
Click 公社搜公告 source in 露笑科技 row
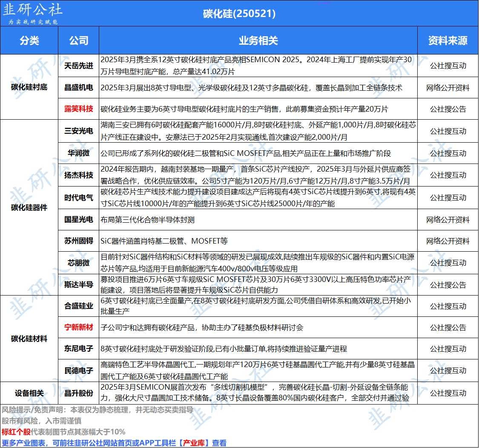tap(448, 109)
